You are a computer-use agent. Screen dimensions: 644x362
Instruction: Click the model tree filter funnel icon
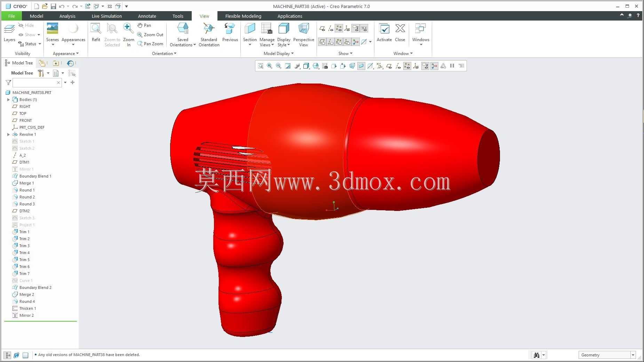point(8,82)
